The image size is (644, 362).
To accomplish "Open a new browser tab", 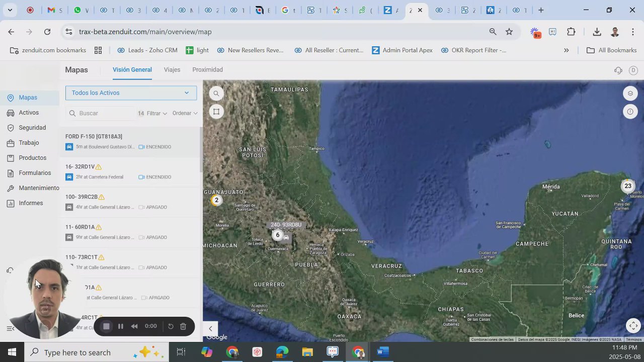I will pos(541,10).
